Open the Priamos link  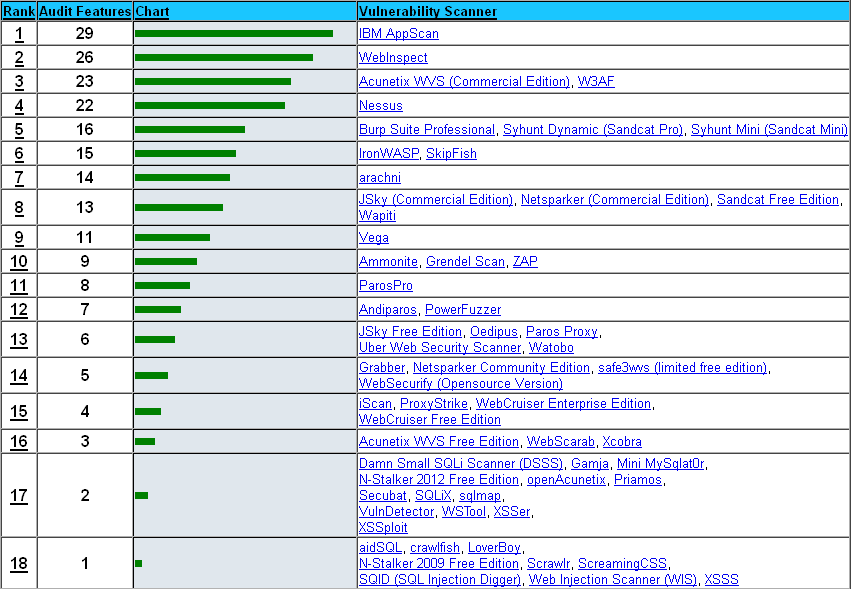pos(638,480)
